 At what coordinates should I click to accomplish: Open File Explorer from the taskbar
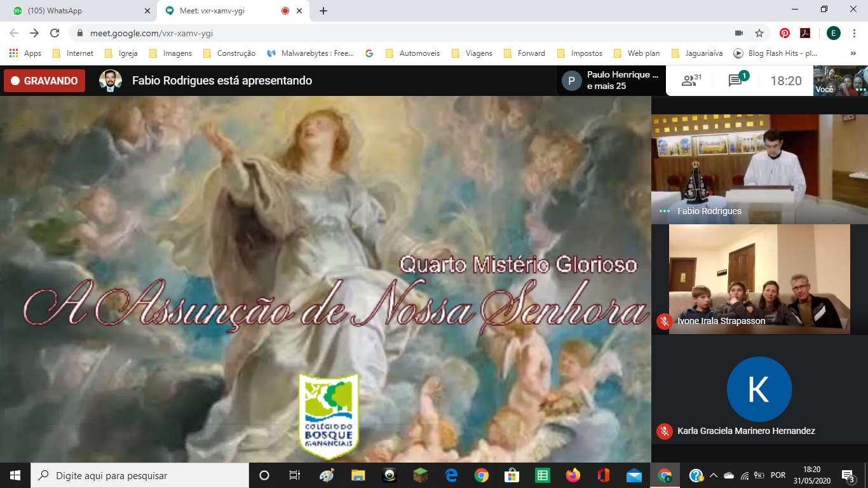[358, 475]
